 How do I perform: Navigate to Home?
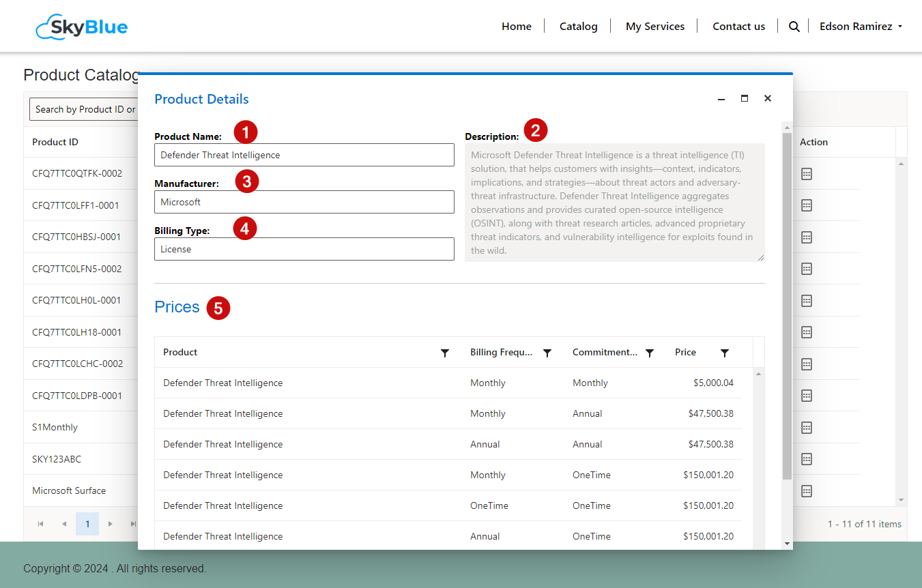click(x=516, y=27)
